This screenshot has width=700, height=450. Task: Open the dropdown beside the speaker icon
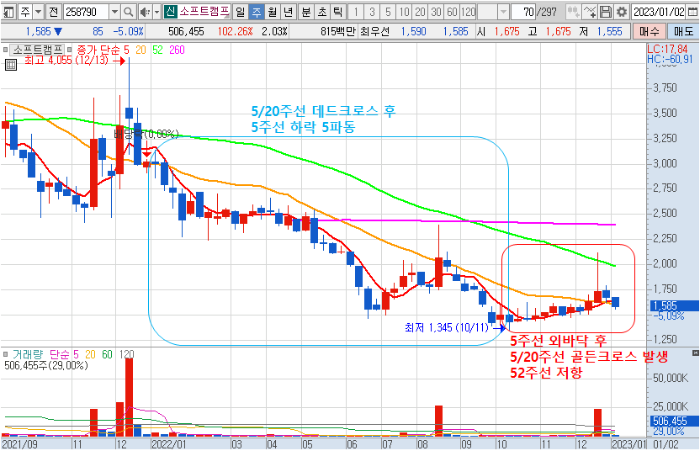157,11
